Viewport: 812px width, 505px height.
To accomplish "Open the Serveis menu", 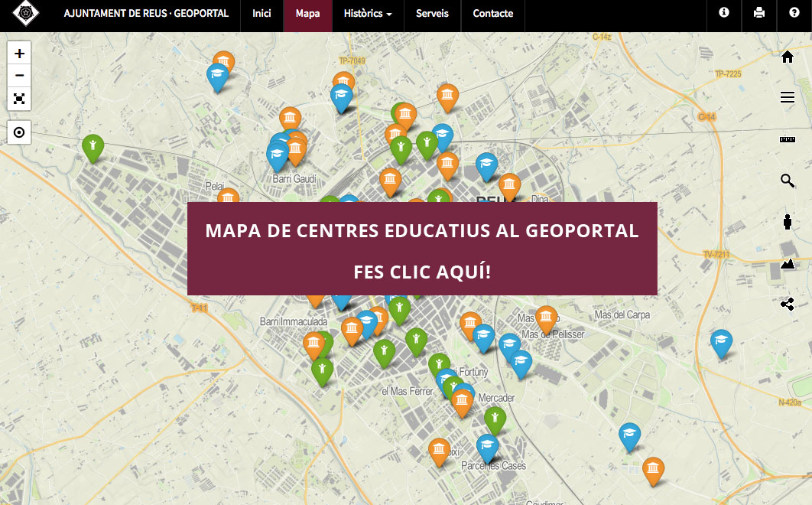I will coord(433,14).
